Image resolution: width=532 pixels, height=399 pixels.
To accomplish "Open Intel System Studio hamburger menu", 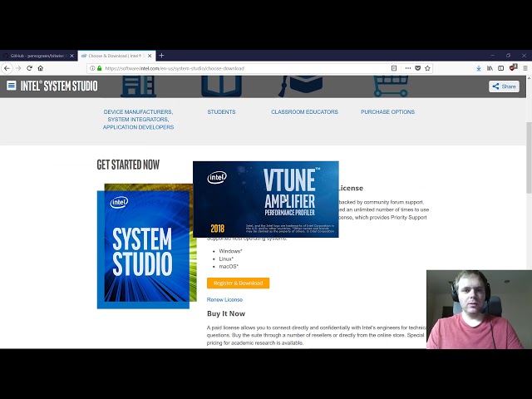I will 11,85.
